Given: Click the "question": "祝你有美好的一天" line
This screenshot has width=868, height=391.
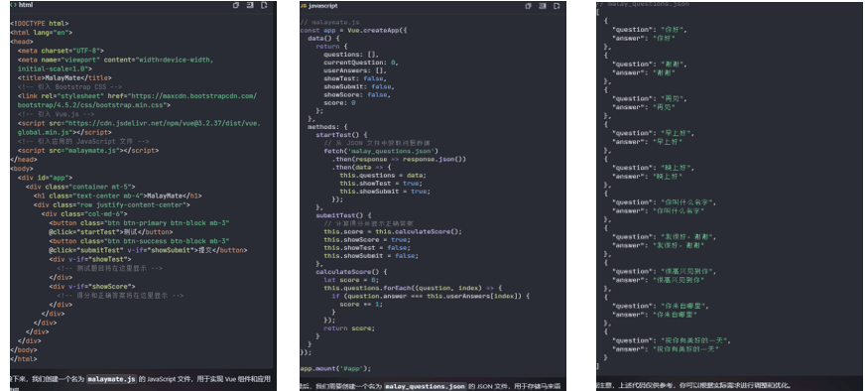Looking at the screenshot, I should (x=672, y=340).
